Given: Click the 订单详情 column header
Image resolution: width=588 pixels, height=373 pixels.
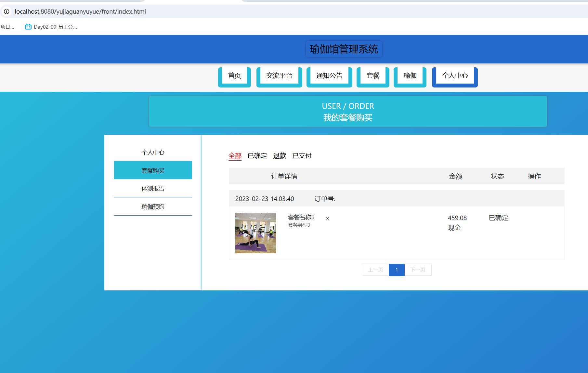Looking at the screenshot, I should [284, 176].
